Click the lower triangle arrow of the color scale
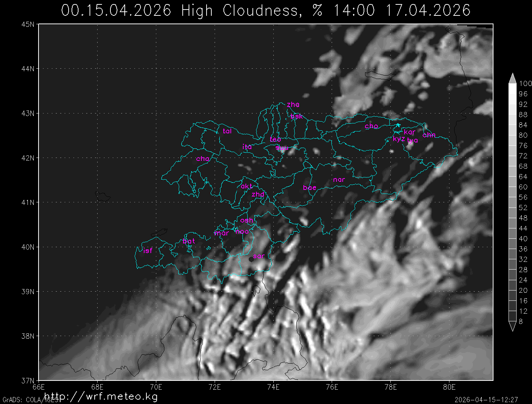 click(513, 326)
